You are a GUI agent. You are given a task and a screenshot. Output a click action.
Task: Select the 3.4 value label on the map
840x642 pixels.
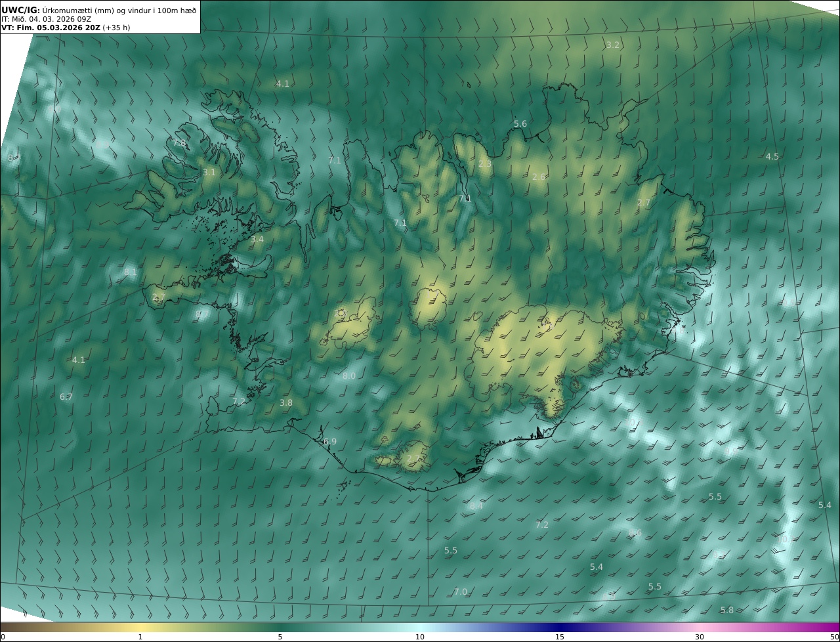(257, 240)
